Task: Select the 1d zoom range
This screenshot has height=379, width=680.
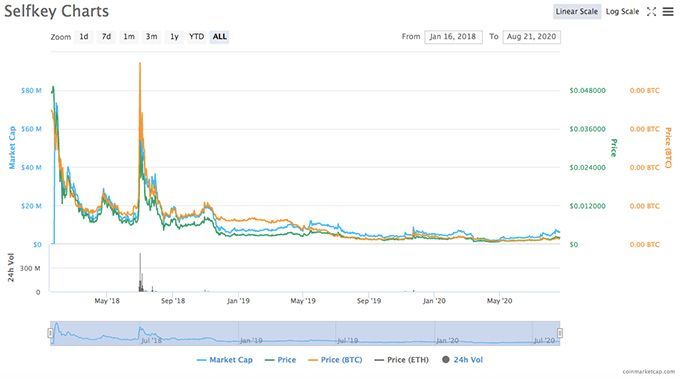Action: click(x=84, y=37)
